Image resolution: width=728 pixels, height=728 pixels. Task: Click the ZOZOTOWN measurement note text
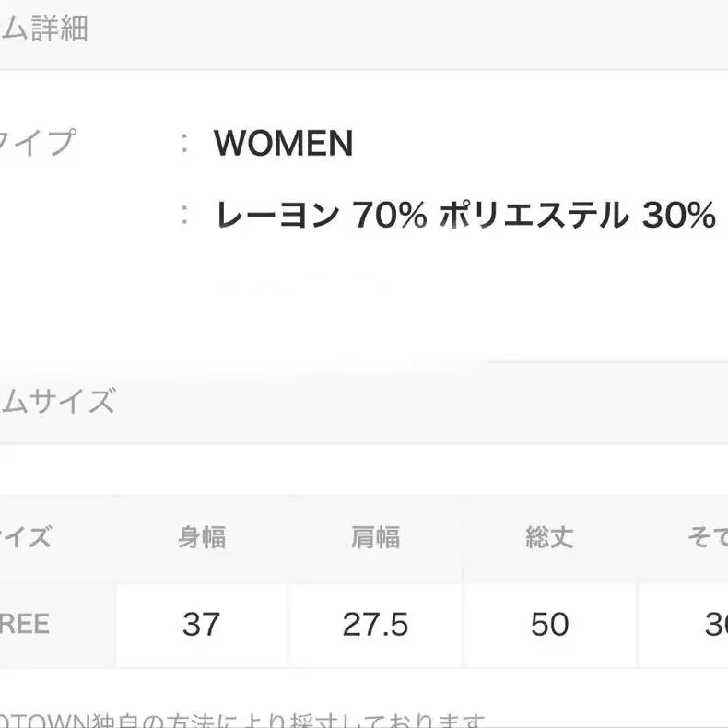pyautogui.click(x=240, y=719)
